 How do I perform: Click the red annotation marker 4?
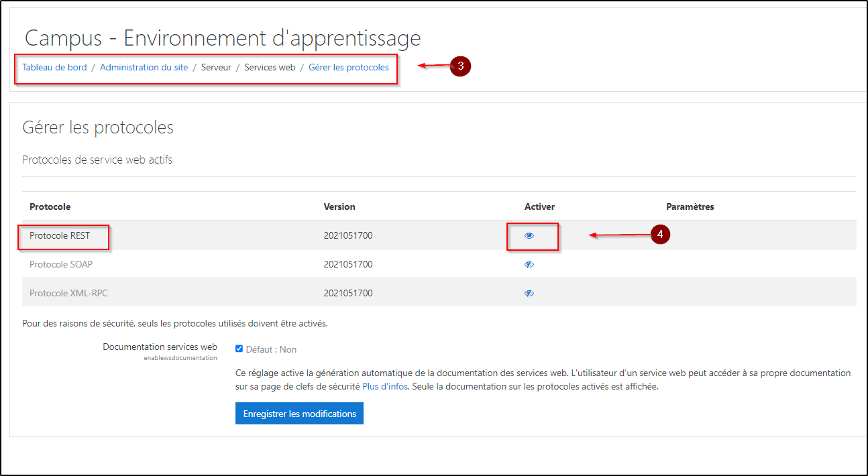tap(660, 235)
